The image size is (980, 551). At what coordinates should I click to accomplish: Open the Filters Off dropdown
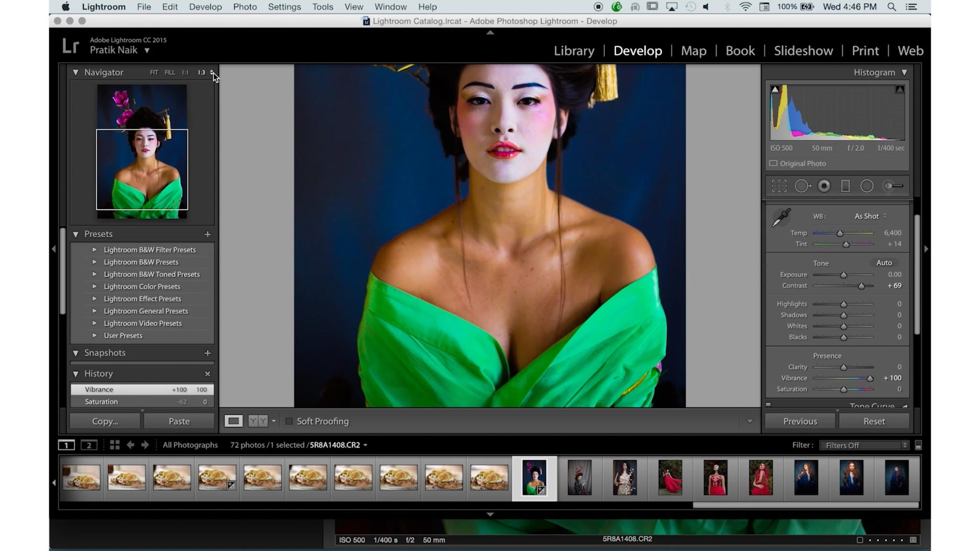[x=864, y=445]
